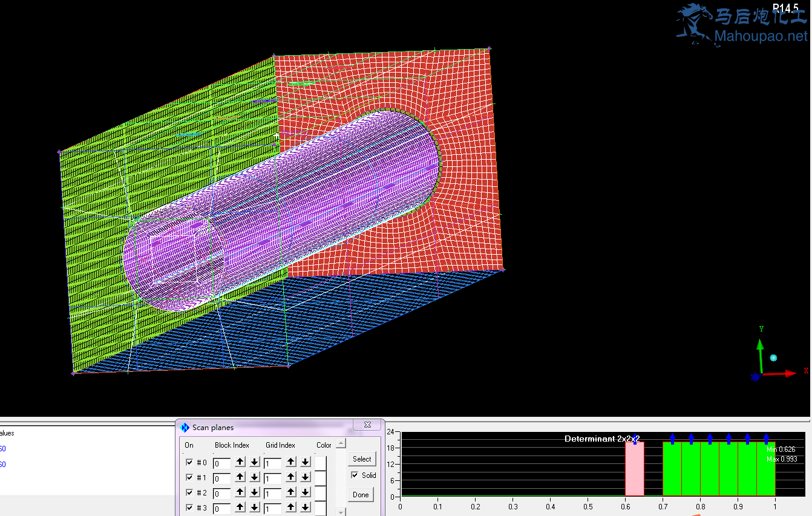Edit Grid Index field for plane #1
The height and width of the screenshot is (516, 812).
coord(273,478)
